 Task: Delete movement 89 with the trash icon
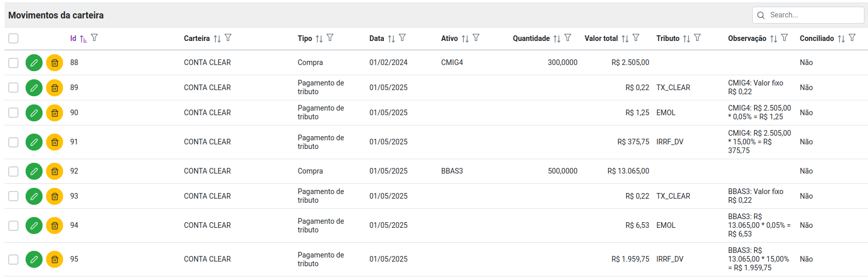tap(54, 88)
